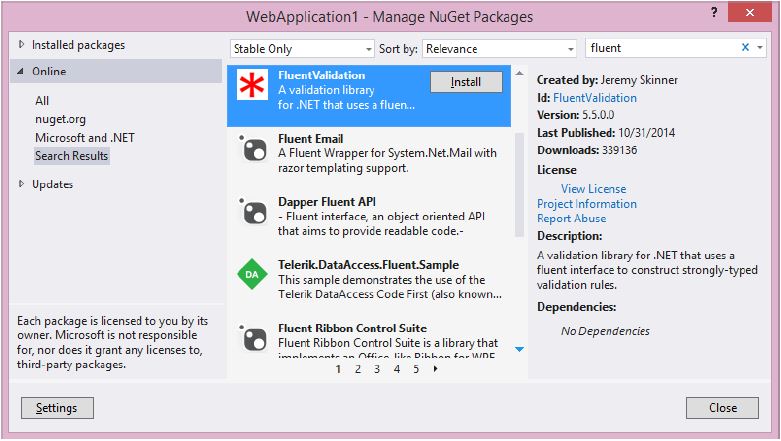Go to results page 2
This screenshot has width=781, height=441.
click(x=358, y=369)
